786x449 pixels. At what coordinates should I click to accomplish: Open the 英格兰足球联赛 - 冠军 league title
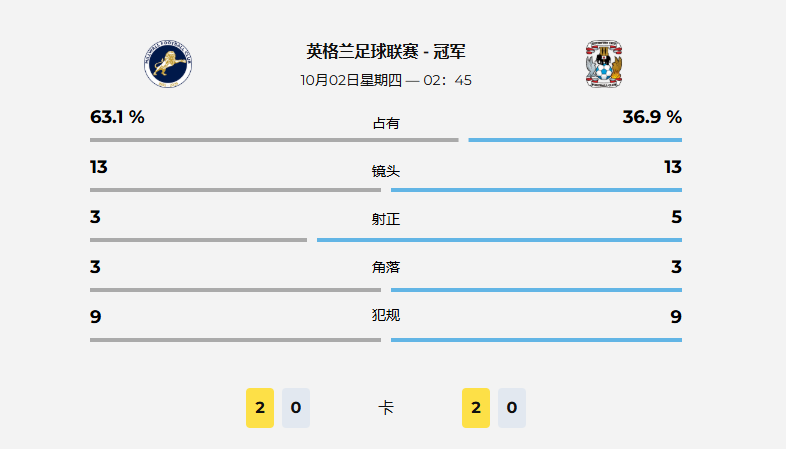click(x=386, y=51)
